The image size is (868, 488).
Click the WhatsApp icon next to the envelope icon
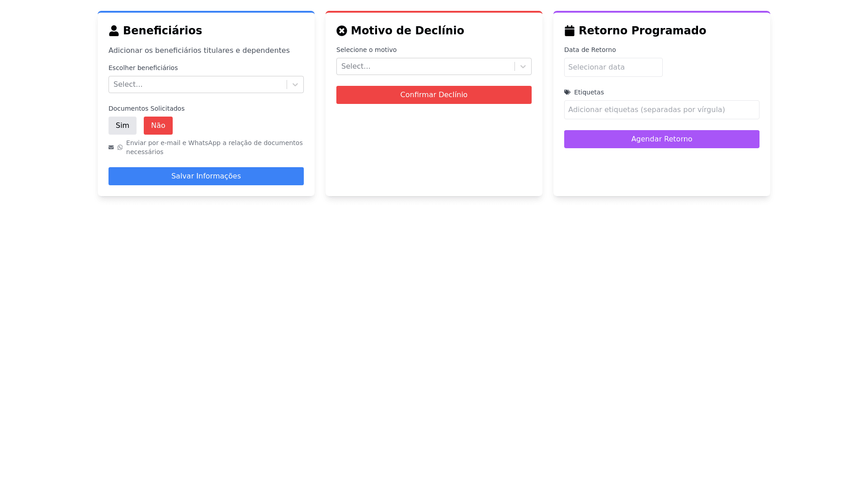click(x=120, y=147)
